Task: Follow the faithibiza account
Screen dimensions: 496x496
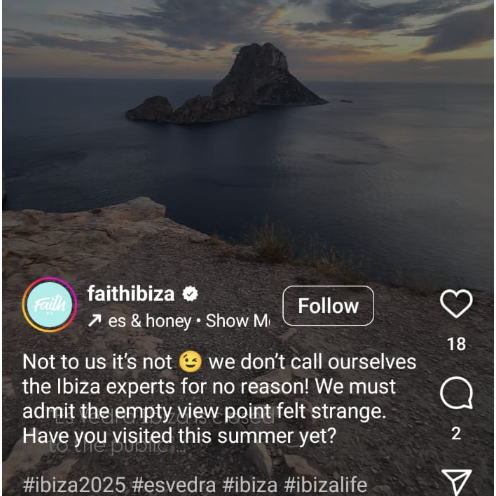Action: point(328,306)
